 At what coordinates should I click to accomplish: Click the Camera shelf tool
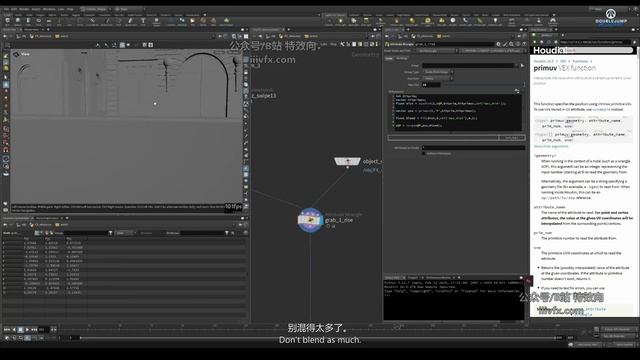[329, 21]
